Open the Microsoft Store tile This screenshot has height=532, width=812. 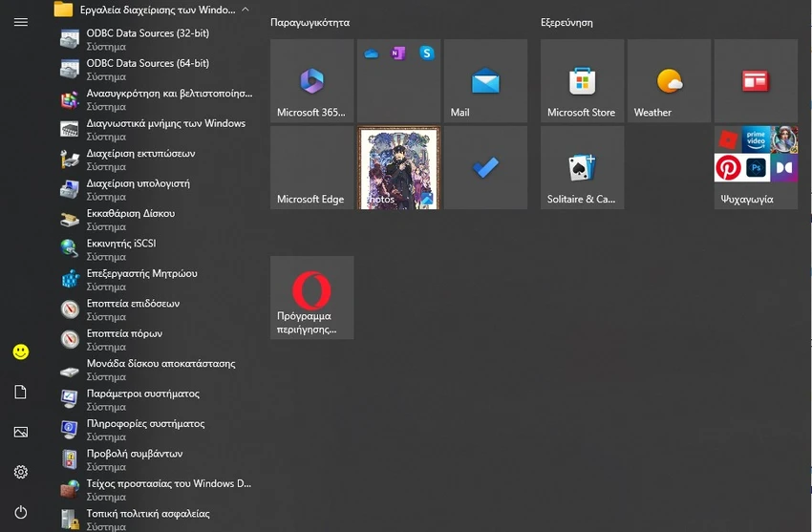click(x=582, y=81)
